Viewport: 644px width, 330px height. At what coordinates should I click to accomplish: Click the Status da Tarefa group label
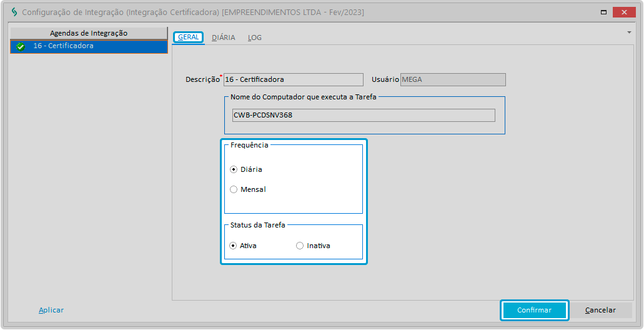[258, 225]
